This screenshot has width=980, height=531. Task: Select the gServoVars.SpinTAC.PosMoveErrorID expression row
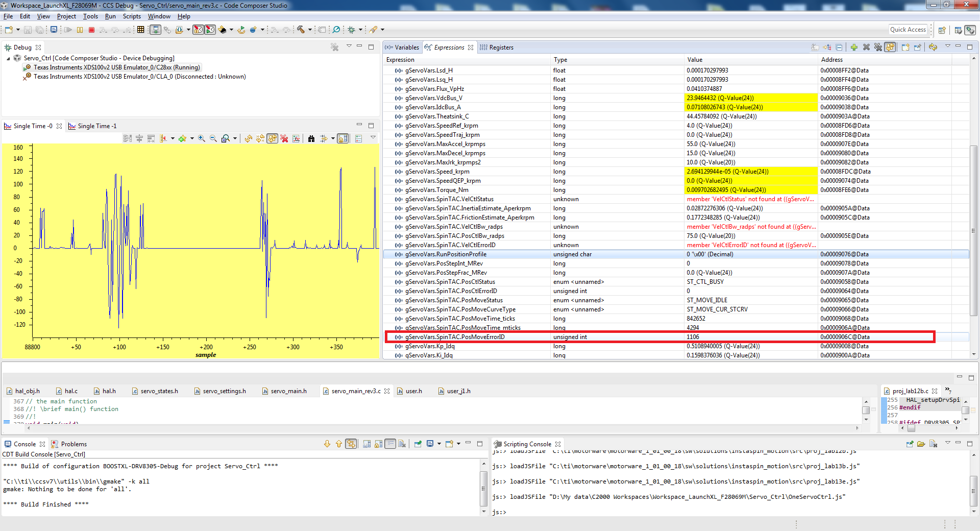point(455,337)
